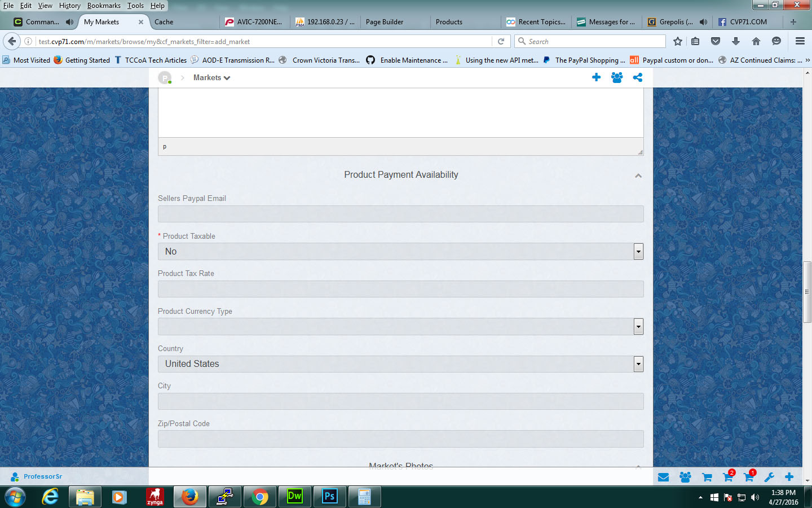Click the wrench settings icon in bottom bar
812x508 pixels.
point(769,477)
